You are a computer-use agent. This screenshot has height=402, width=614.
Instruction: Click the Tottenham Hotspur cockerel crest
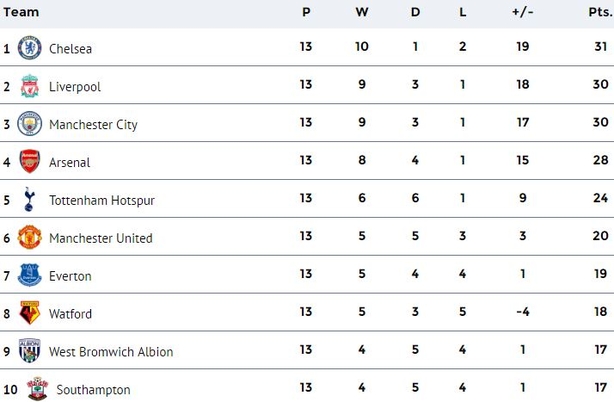click(29, 199)
